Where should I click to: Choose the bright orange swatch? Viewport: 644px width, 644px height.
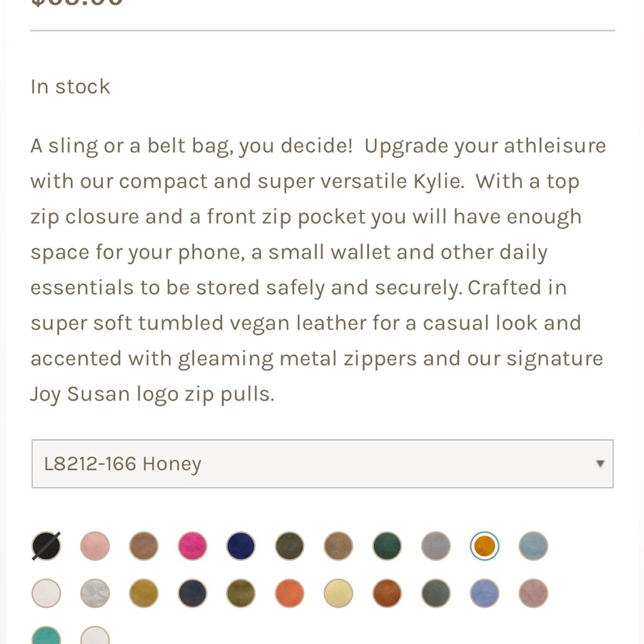[290, 593]
